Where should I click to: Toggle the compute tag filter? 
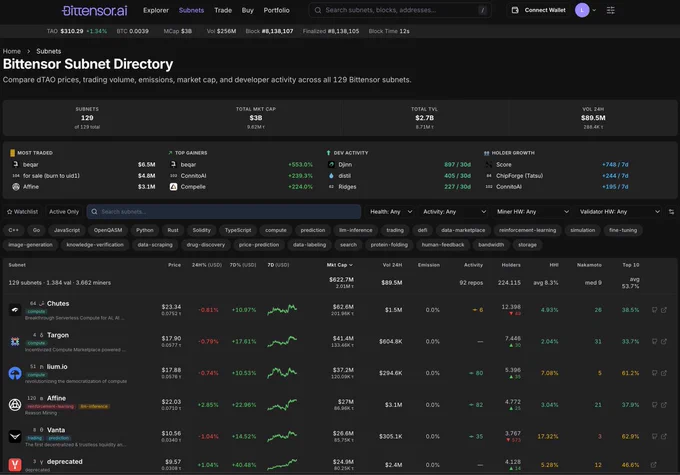(276, 230)
